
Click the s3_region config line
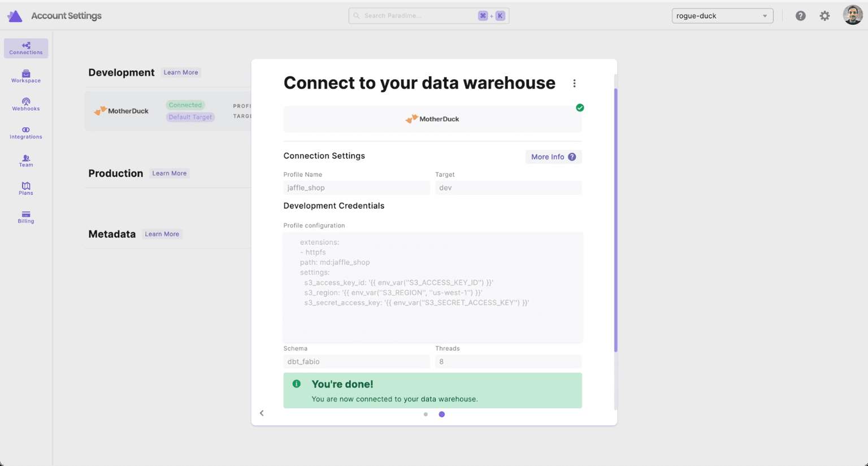(393, 293)
